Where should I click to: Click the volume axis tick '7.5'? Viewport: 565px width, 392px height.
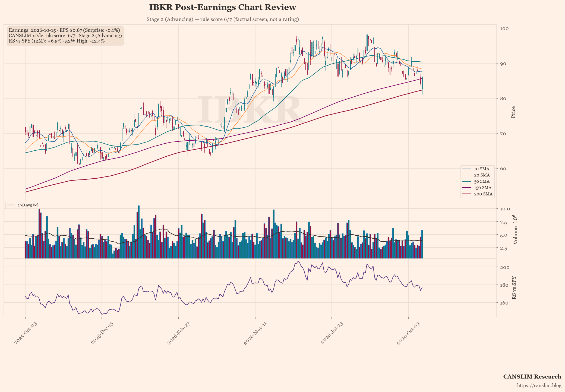[503, 222]
